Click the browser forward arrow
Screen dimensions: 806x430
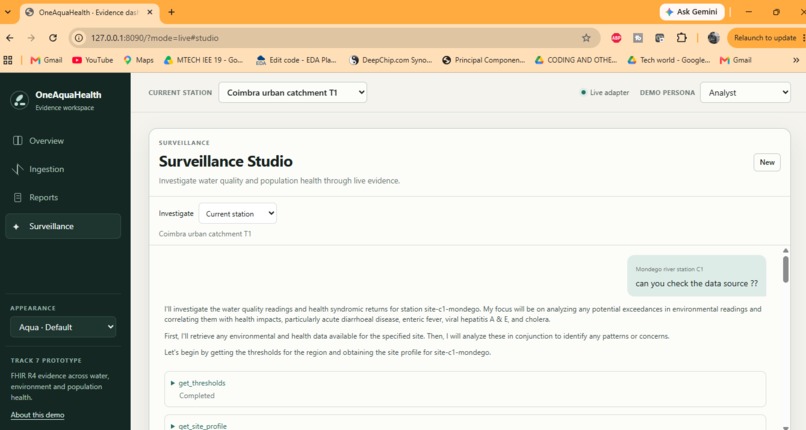pyautogui.click(x=31, y=38)
